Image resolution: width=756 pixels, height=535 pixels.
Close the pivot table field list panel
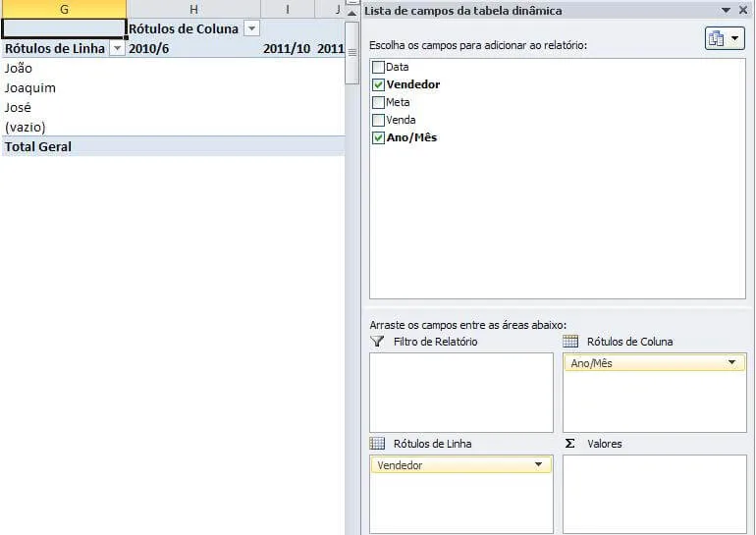tap(743, 10)
